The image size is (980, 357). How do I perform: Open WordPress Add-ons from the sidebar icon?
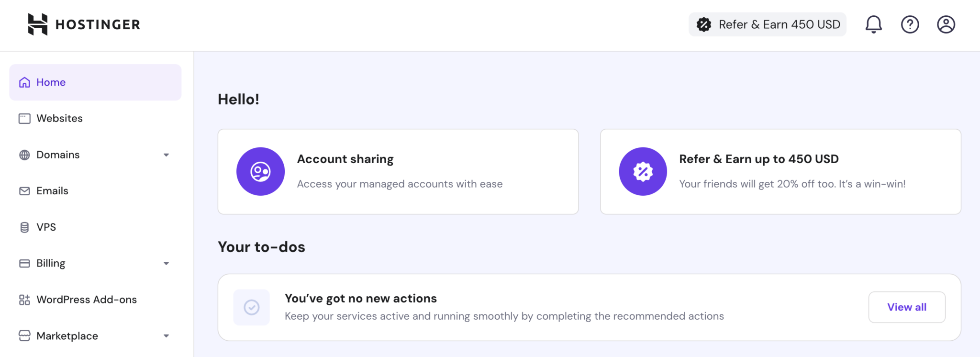[x=24, y=300]
